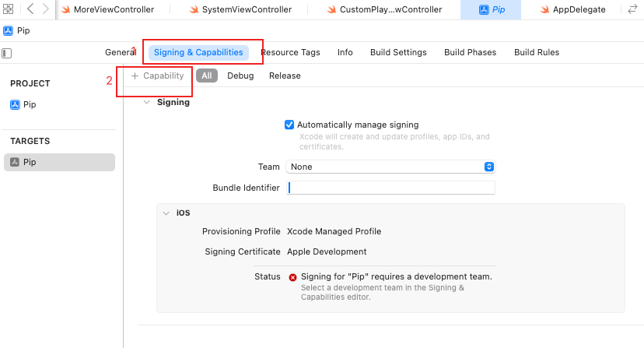Image resolution: width=644 pixels, height=348 pixels.
Task: Open the related items grid icon
Action: pos(10,9)
